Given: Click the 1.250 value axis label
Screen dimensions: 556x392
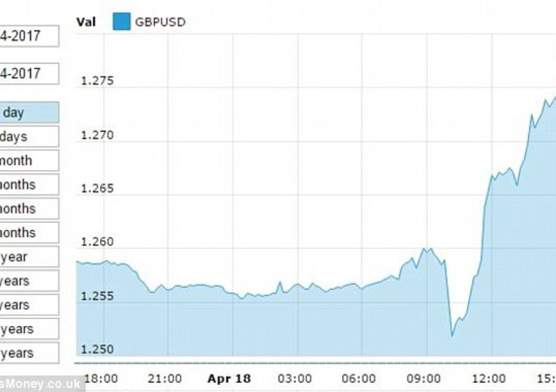Looking at the screenshot, I should (96, 349).
